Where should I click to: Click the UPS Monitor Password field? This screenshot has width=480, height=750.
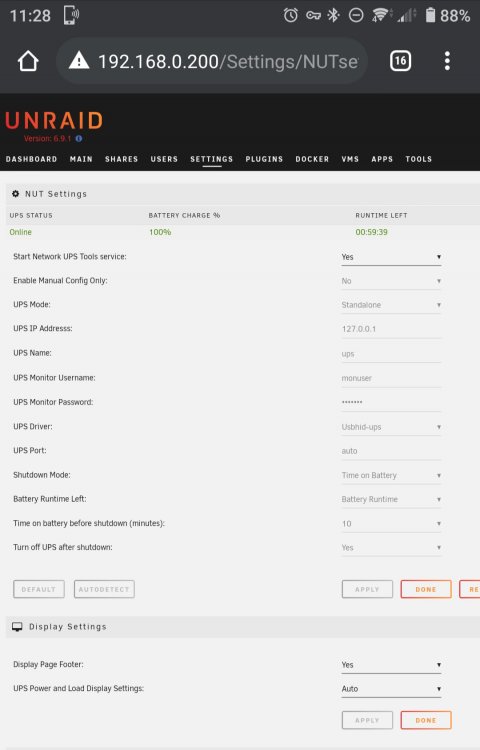391,403
